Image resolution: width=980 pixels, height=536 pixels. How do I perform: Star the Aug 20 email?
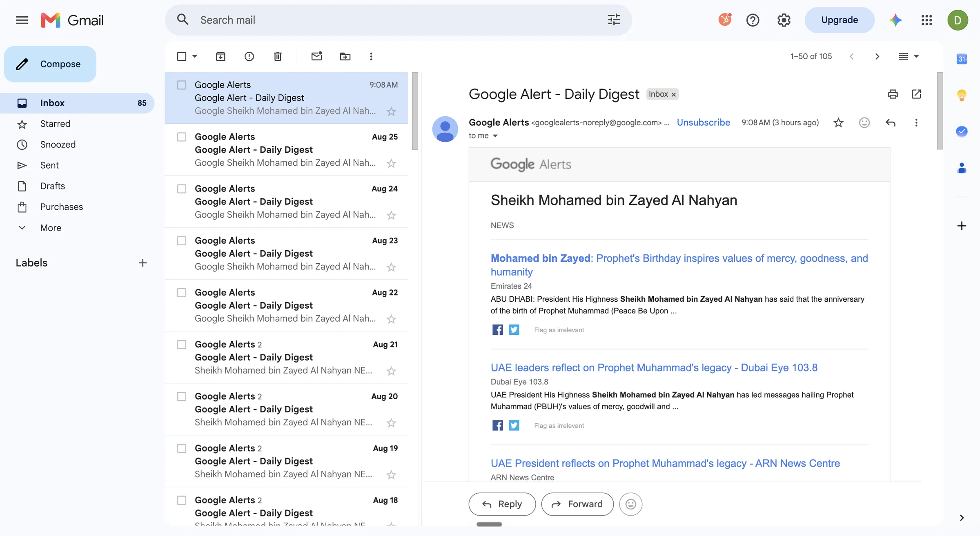click(391, 423)
